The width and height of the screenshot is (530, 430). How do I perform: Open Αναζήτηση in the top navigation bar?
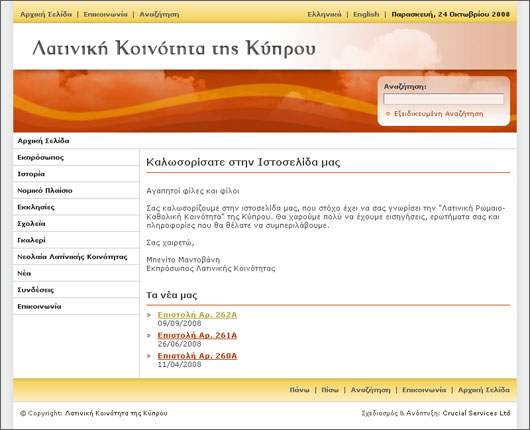(159, 15)
